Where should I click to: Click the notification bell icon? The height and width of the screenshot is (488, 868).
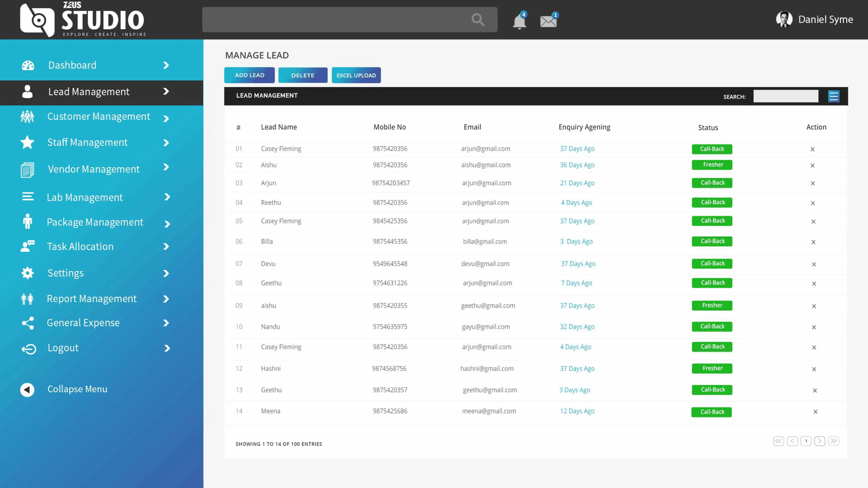pyautogui.click(x=519, y=22)
